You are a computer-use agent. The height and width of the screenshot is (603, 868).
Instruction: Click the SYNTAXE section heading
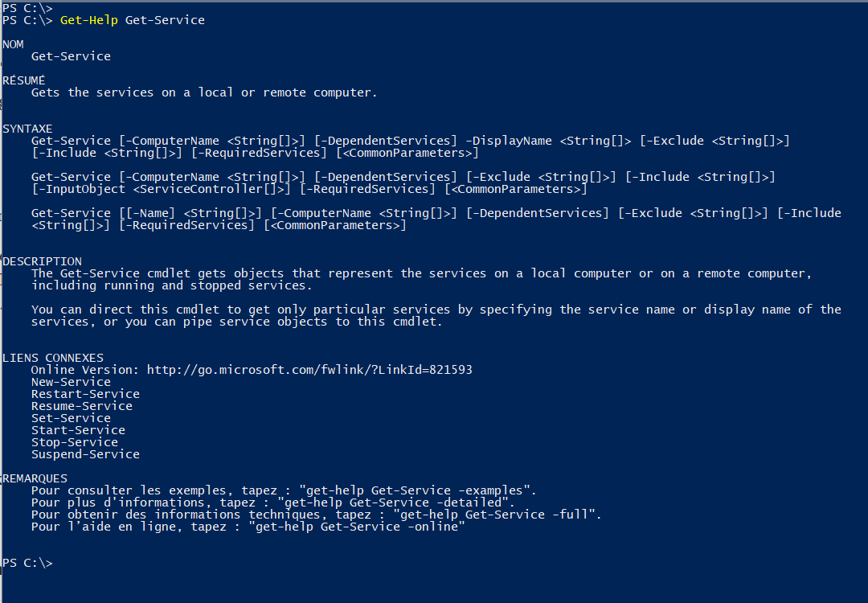click(x=27, y=129)
